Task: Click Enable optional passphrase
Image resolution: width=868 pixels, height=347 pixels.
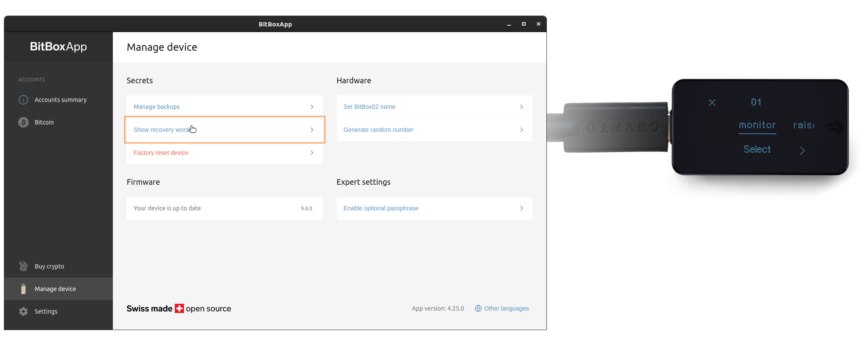Action: [x=434, y=208]
